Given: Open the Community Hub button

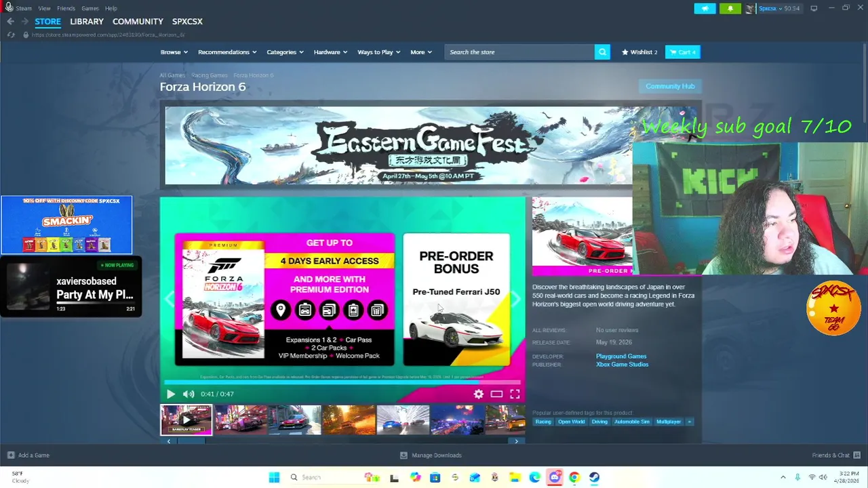Looking at the screenshot, I should click(x=670, y=86).
